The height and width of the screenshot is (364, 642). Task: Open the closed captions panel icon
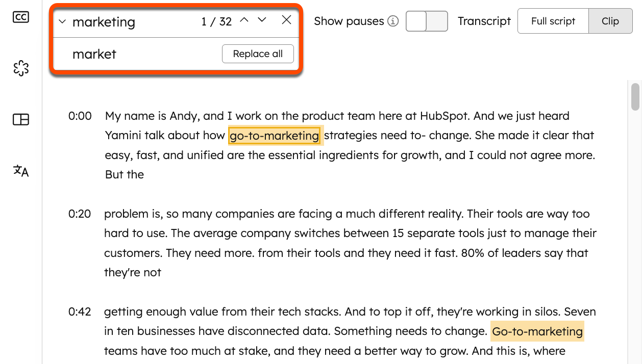pyautogui.click(x=21, y=17)
